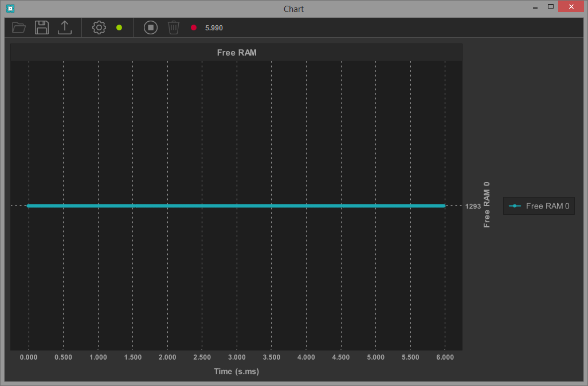Click the Chart application icon in title bar
Viewport: 588px width, 386px height.
(x=10, y=8)
